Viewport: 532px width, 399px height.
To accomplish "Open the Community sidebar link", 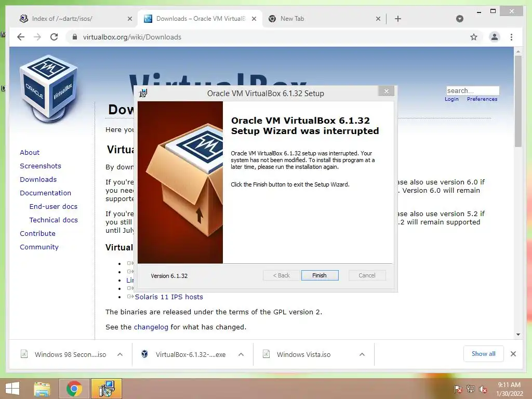I will (39, 247).
